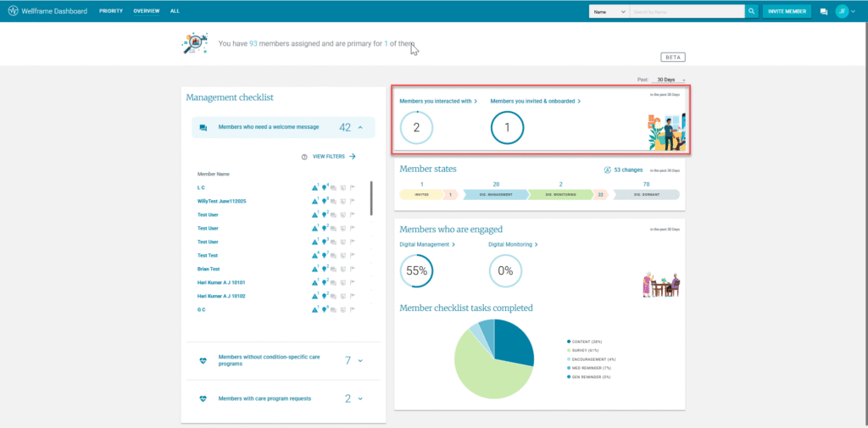The height and width of the screenshot is (428, 868).
Task: Click the JF user avatar
Action: [842, 11]
